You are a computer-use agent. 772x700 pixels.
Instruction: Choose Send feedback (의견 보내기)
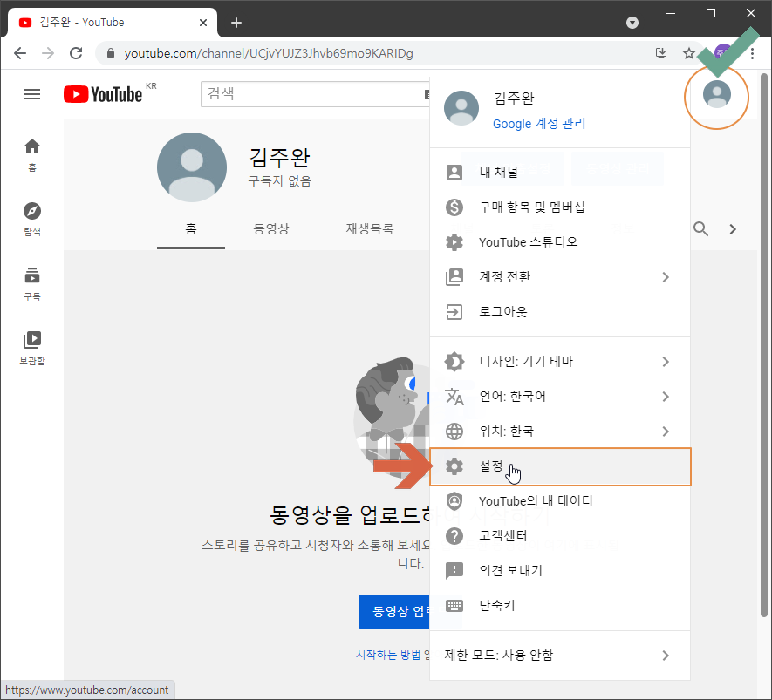tap(560, 571)
